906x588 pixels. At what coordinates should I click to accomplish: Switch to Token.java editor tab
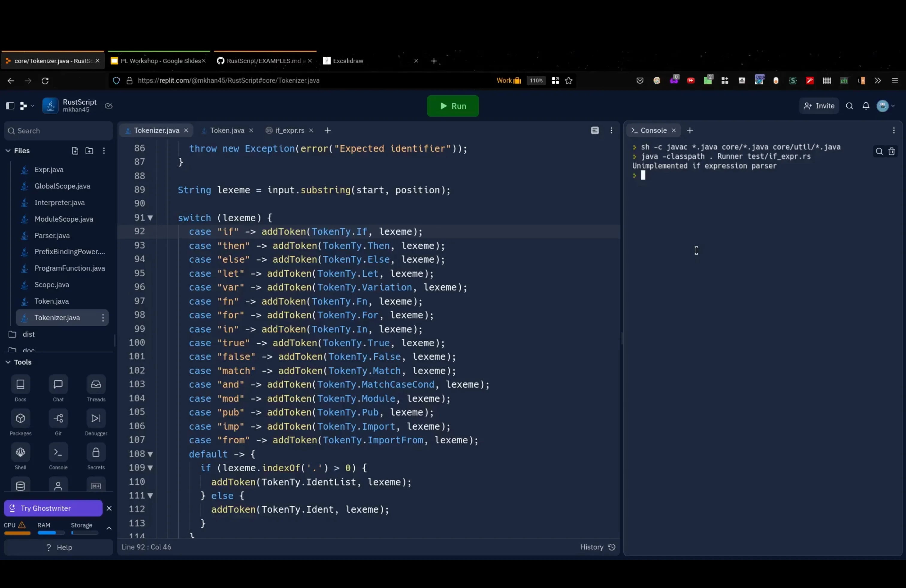click(x=227, y=131)
